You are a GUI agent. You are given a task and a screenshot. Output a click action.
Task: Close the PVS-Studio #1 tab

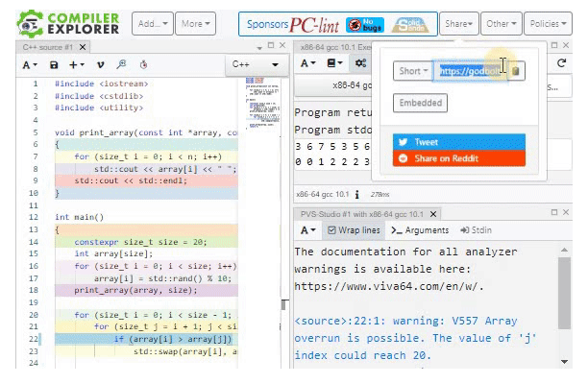[x=433, y=214]
